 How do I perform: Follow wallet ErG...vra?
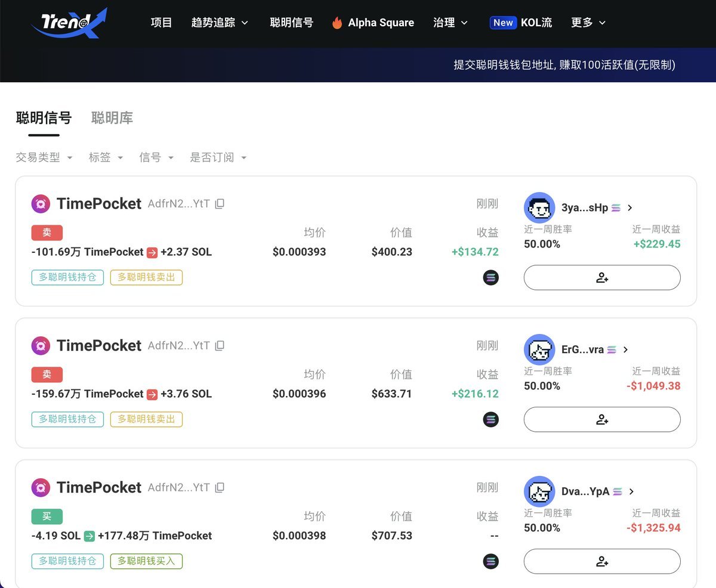coord(602,420)
